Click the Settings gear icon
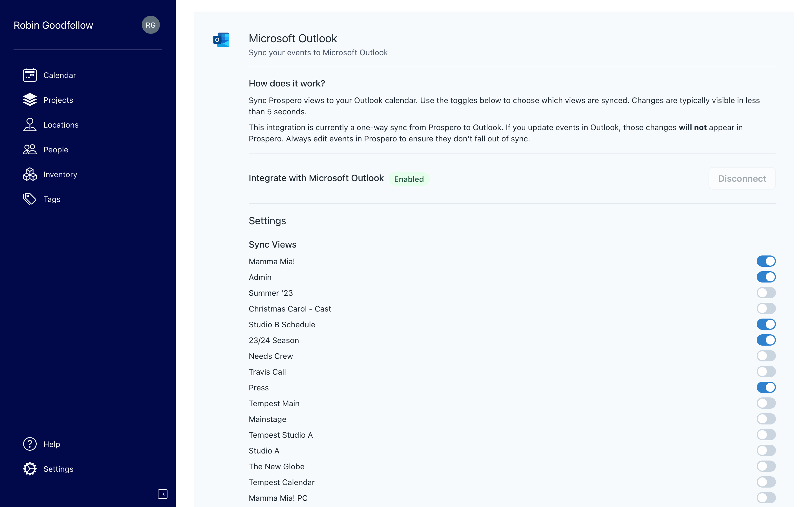 [30, 469]
